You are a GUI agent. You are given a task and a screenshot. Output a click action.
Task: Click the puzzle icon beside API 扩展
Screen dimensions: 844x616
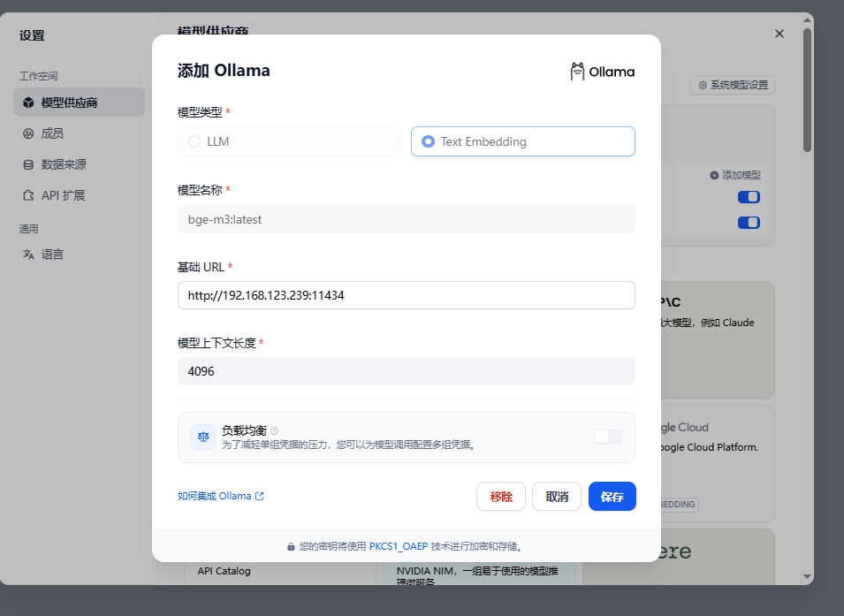28,195
